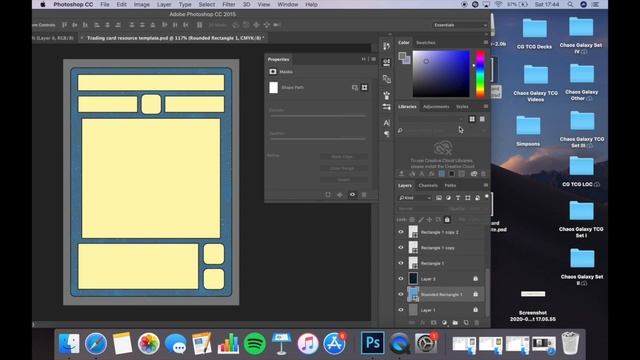640x360 pixels.
Task: Hide Layer 1 with its eye icon
Action: click(401, 309)
